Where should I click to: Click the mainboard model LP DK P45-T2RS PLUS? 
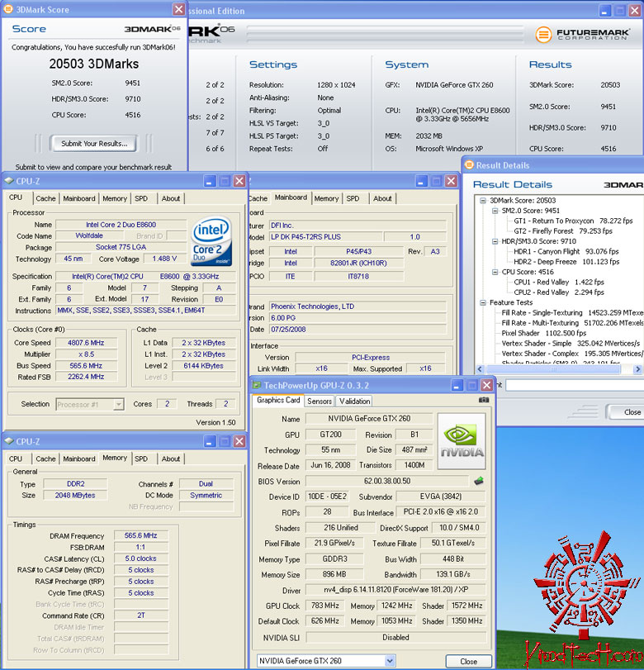[325, 237]
